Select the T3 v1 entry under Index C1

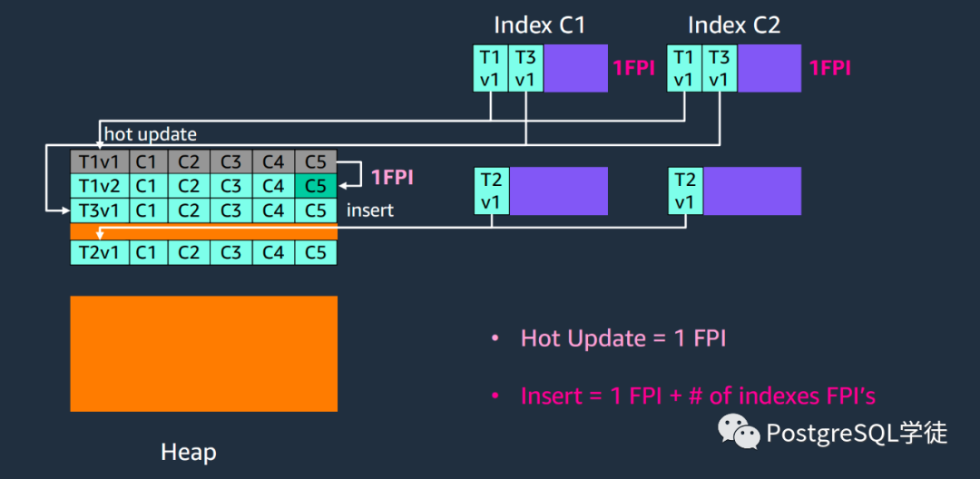pyautogui.click(x=525, y=69)
